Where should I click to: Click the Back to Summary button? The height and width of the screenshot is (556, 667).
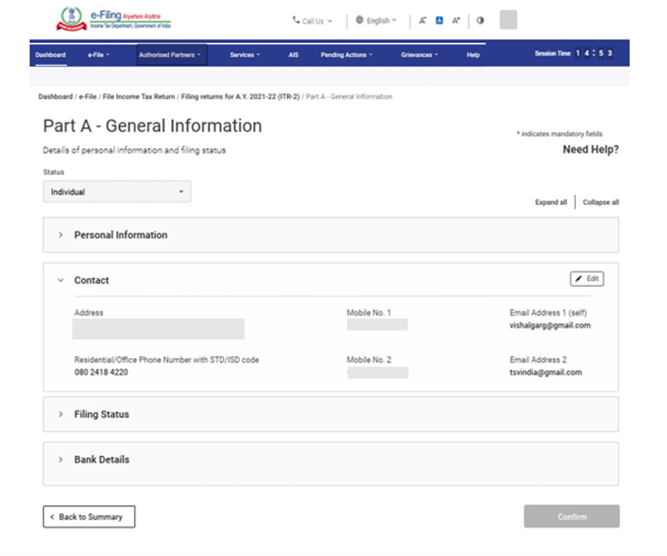click(x=89, y=517)
